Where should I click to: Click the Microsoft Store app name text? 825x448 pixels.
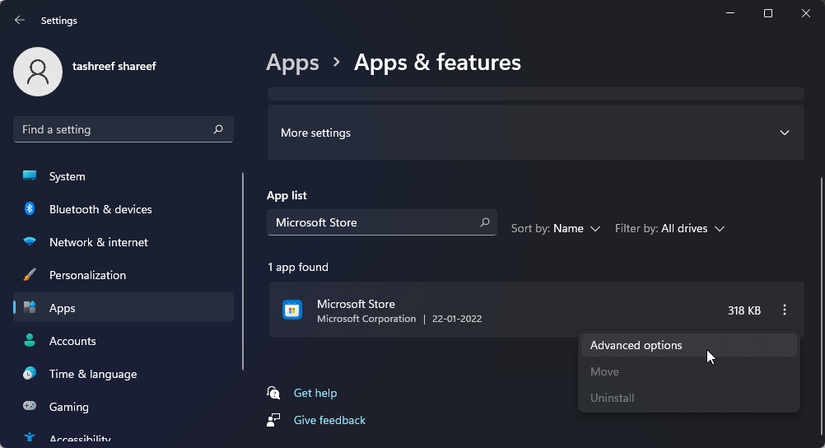click(x=356, y=304)
